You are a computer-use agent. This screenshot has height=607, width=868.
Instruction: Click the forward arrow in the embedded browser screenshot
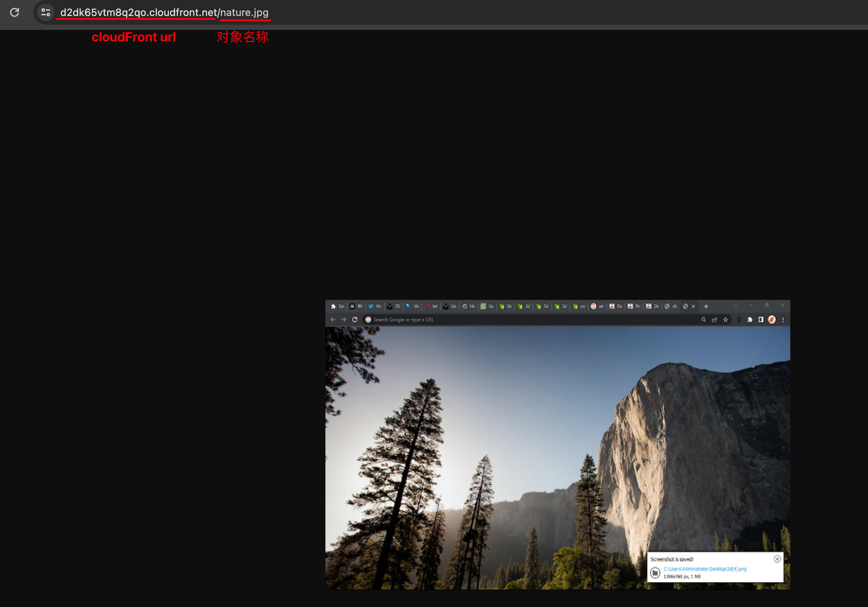(x=344, y=319)
